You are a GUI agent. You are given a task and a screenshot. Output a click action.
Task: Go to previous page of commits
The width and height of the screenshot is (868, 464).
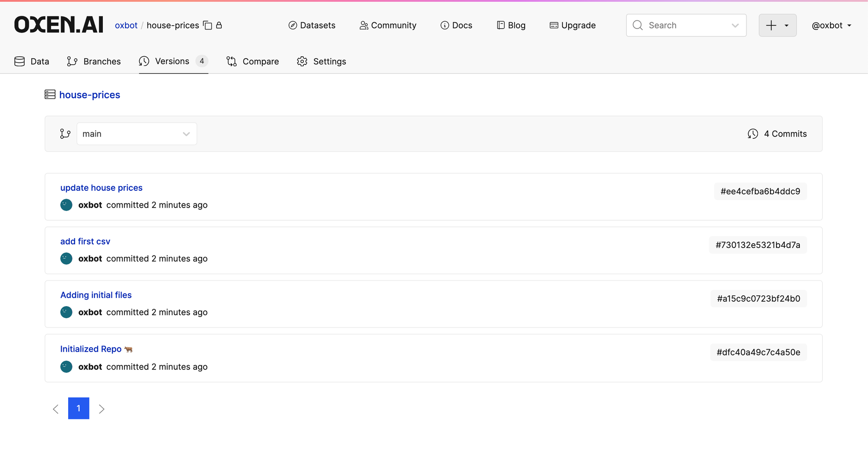[x=56, y=409]
